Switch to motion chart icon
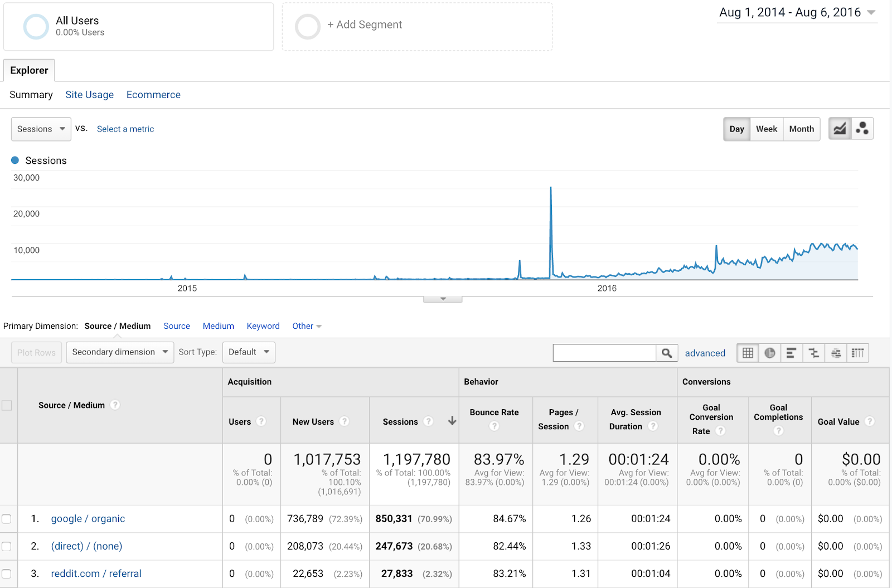Image resolution: width=892 pixels, height=588 pixels. [x=862, y=129]
